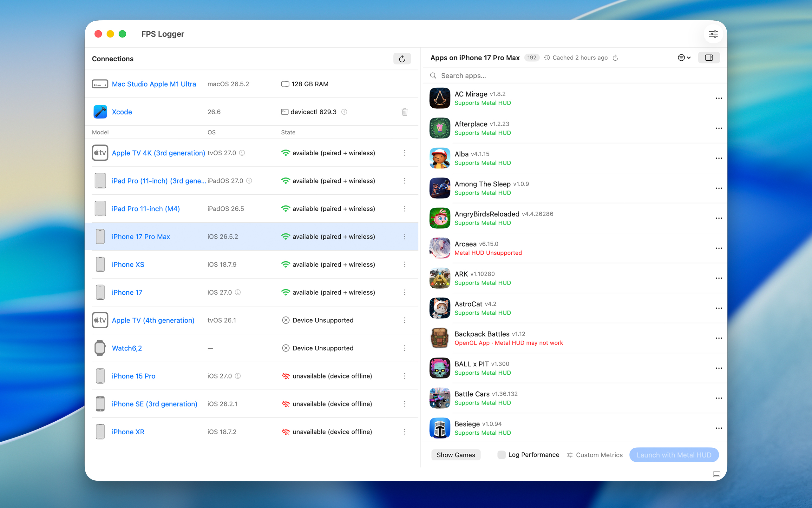
Task: Click the Model column header
Action: [x=100, y=132]
